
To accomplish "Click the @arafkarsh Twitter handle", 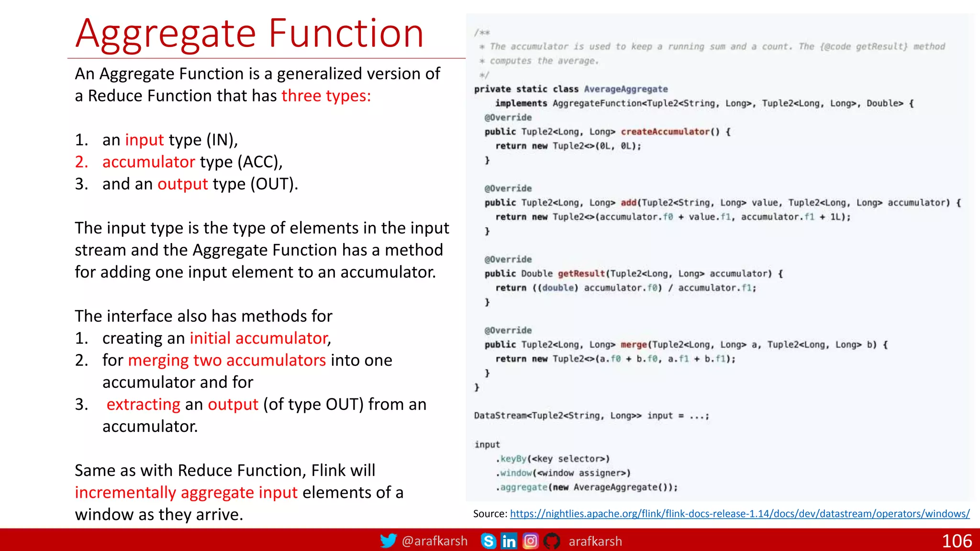I will pyautogui.click(x=434, y=541).
